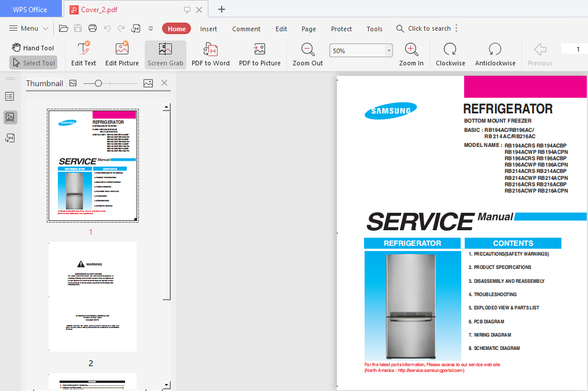Open the more options dots beside search
This screenshot has width=588, height=391.
pyautogui.click(x=457, y=28)
